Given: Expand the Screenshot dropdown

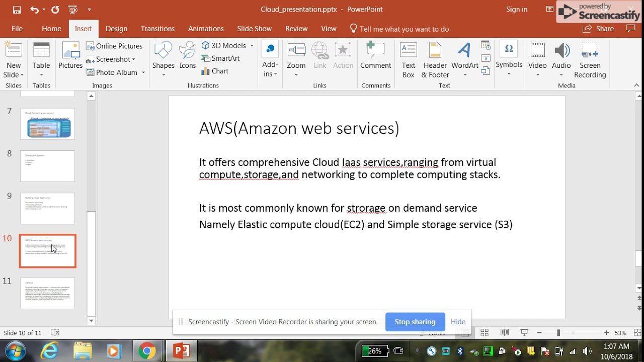Looking at the screenshot, I should coord(133,59).
